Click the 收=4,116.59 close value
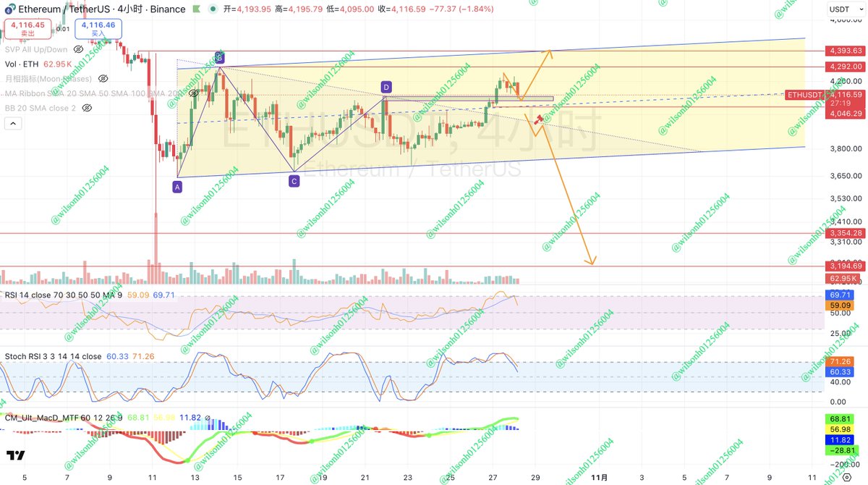This screenshot has height=485, width=868. (x=400, y=9)
